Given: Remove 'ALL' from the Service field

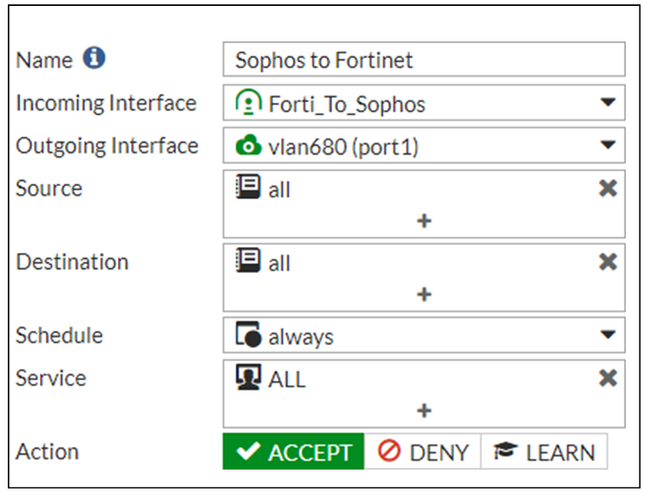Looking at the screenshot, I should [x=607, y=379].
